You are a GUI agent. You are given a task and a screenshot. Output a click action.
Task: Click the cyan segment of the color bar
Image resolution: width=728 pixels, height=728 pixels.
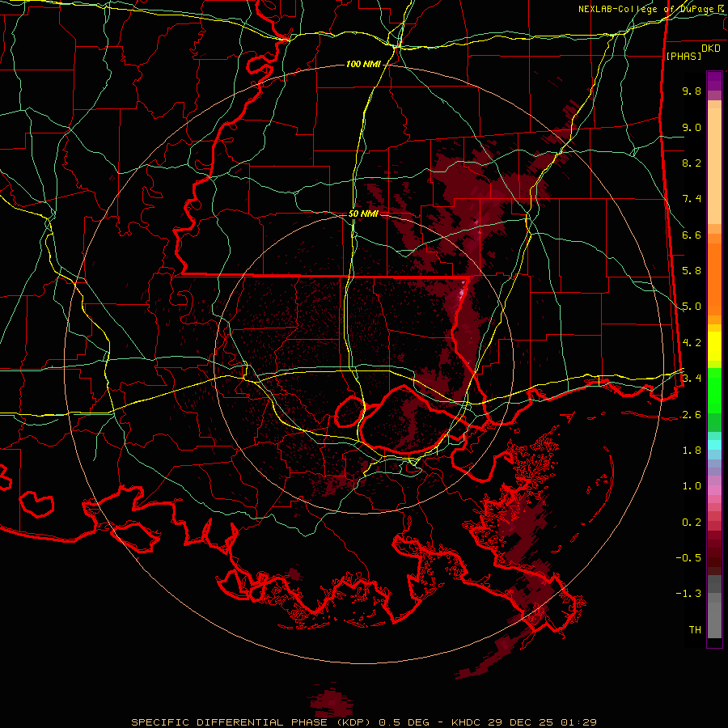(714, 445)
